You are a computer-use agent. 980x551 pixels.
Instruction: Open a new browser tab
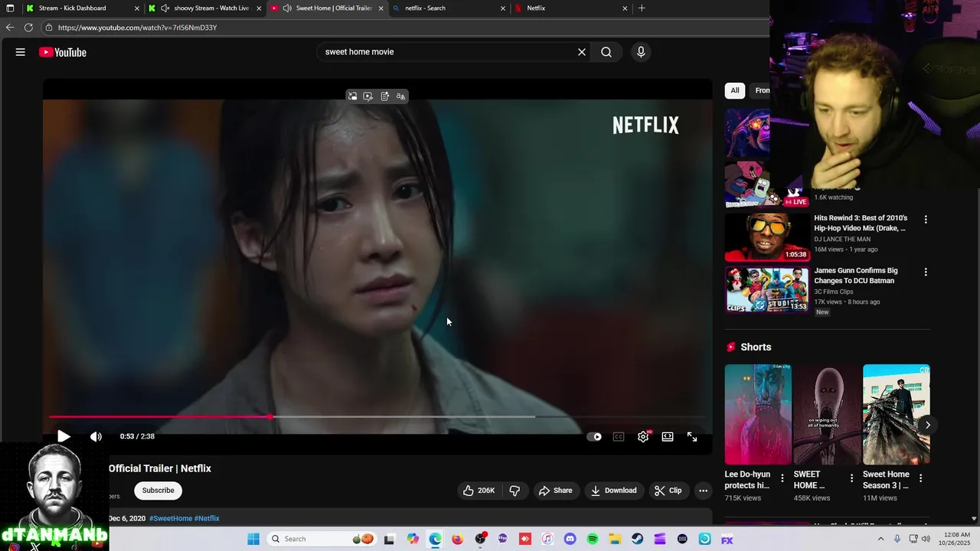coord(642,8)
